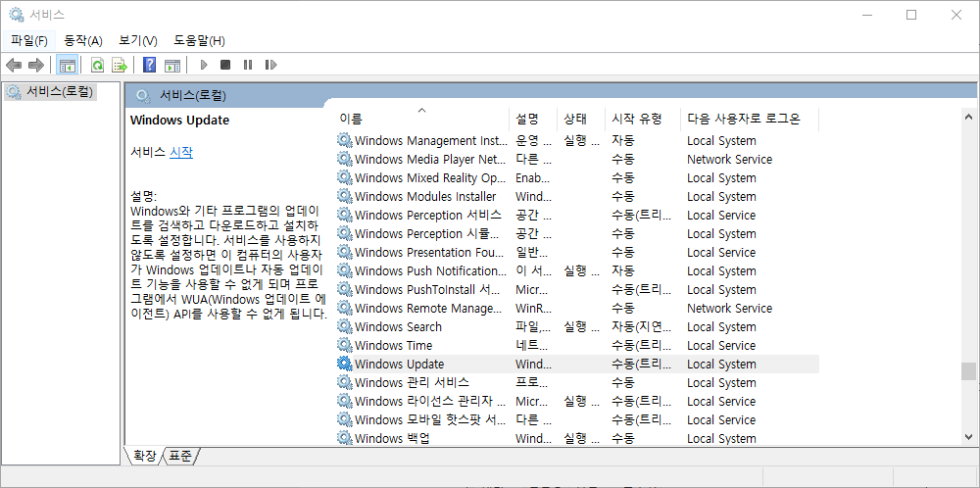Click the gear icon of Windows Time row
This screenshot has height=488, width=980.
(344, 345)
